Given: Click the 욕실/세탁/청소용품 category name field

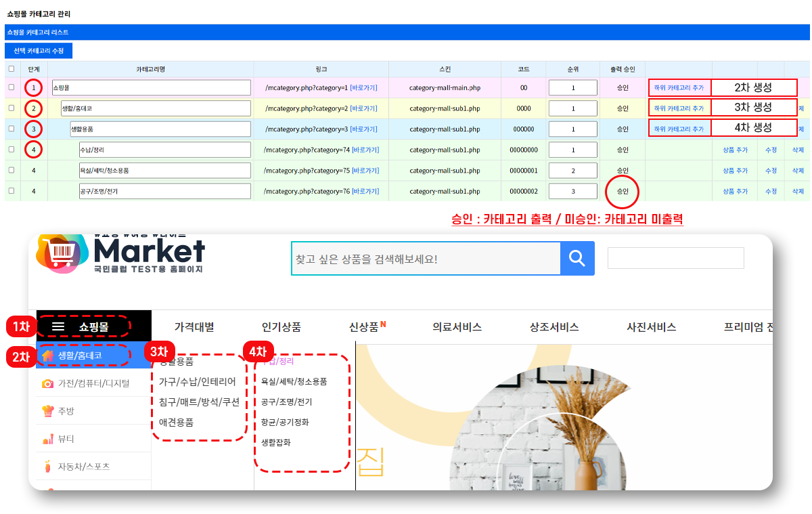Looking at the screenshot, I should pyautogui.click(x=164, y=171).
